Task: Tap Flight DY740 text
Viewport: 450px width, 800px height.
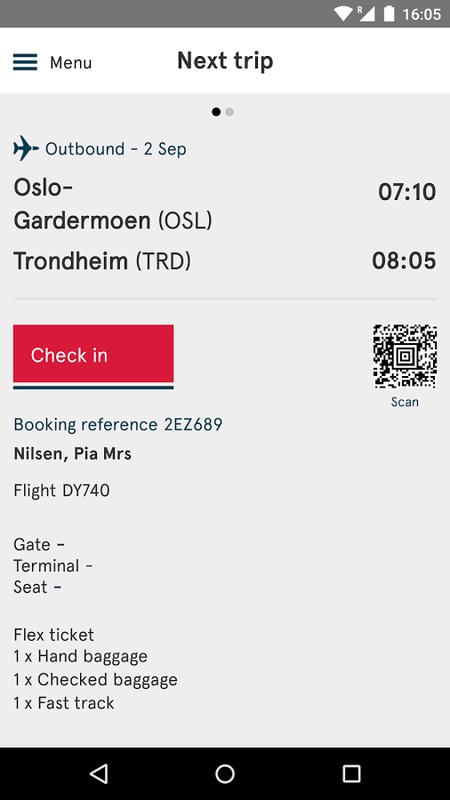Action: 62,490
